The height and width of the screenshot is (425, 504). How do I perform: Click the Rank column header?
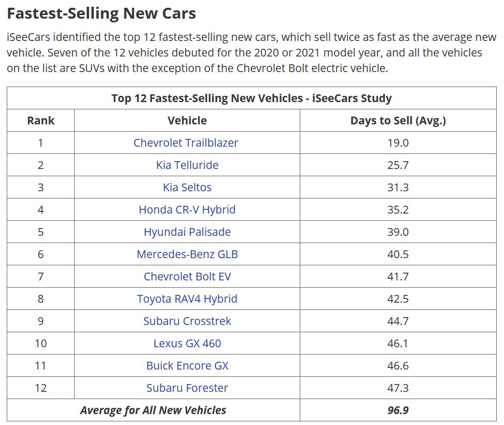point(41,120)
